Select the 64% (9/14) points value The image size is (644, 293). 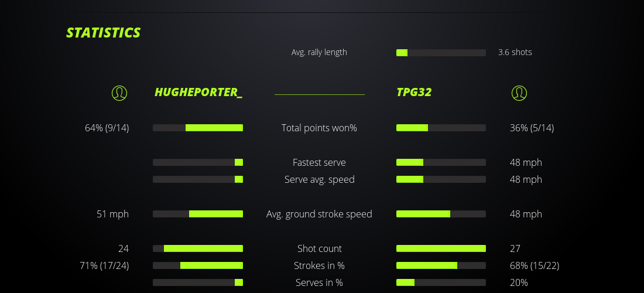tap(107, 128)
